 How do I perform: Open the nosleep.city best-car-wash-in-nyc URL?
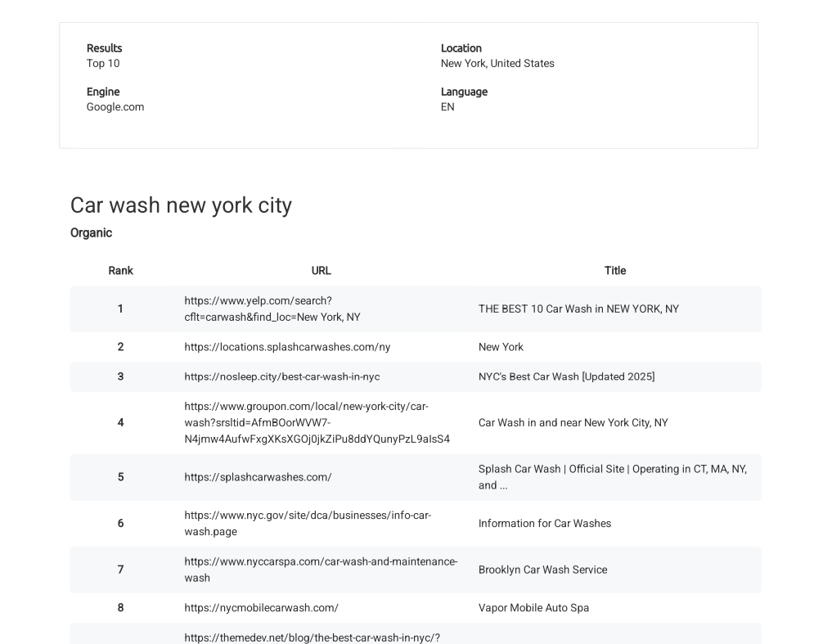(281, 377)
